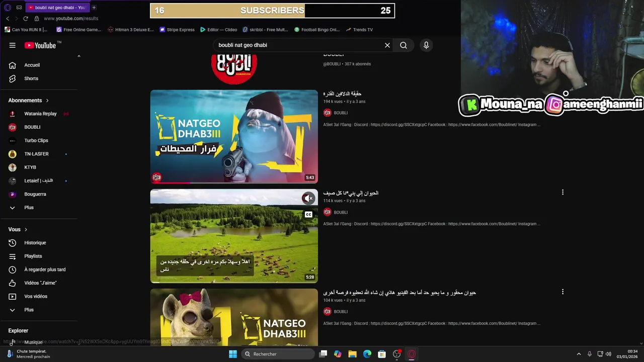Start voice search with microphone icon
Screen dimensions: 644x362
(x=426, y=45)
